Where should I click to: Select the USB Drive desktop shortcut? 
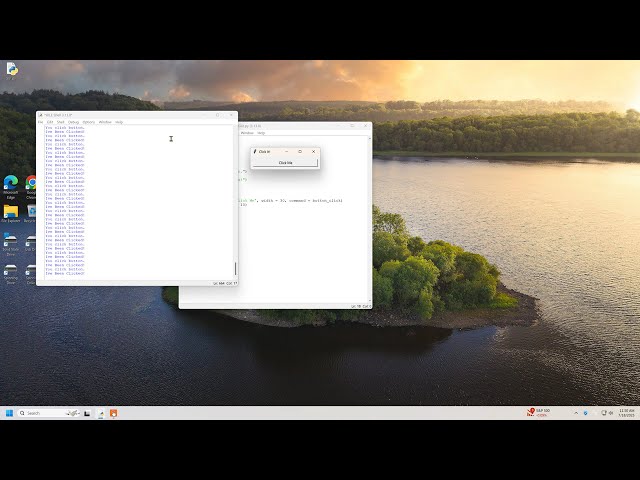coord(31,242)
